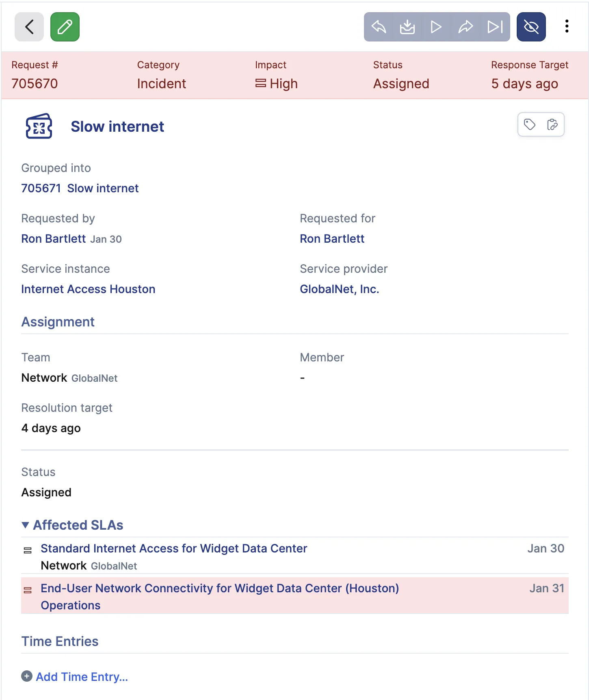Select the green edit pencil icon
Image resolution: width=589 pixels, height=700 pixels.
pos(65,27)
